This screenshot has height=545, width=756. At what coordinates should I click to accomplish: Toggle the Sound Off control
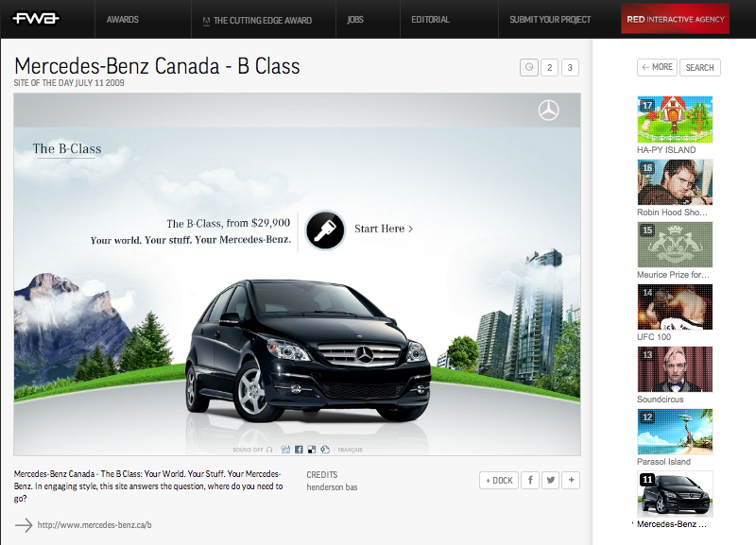[252, 450]
